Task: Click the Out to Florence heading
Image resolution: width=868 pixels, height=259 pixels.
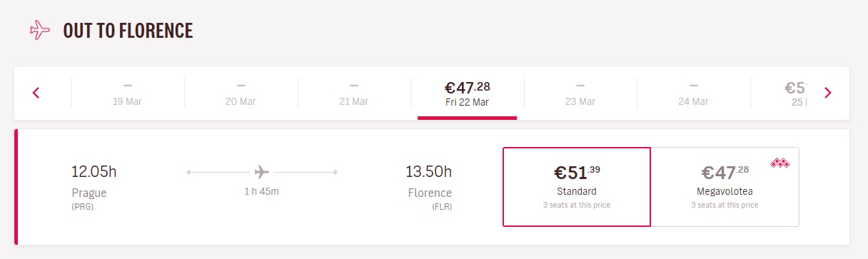Action: [x=128, y=31]
